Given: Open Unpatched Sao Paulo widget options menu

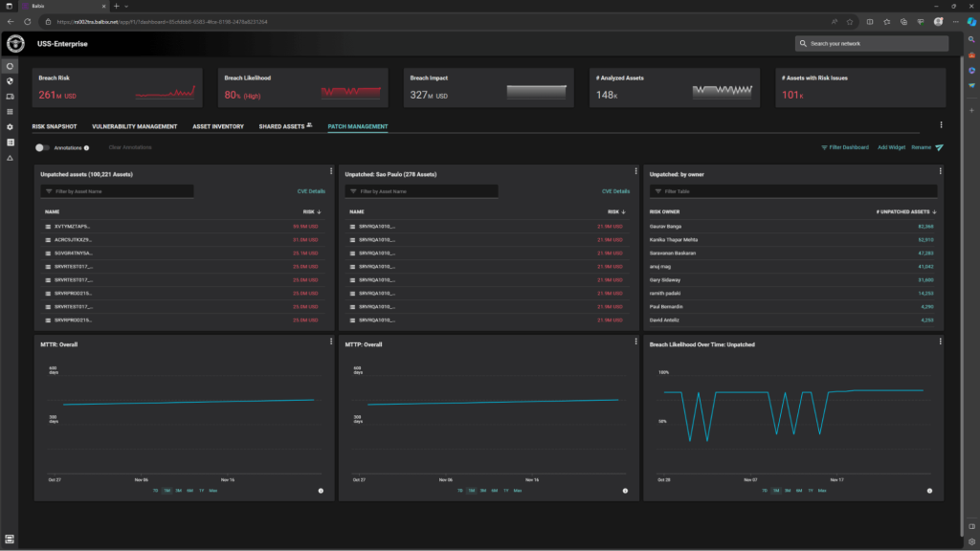Looking at the screenshot, I should [635, 171].
